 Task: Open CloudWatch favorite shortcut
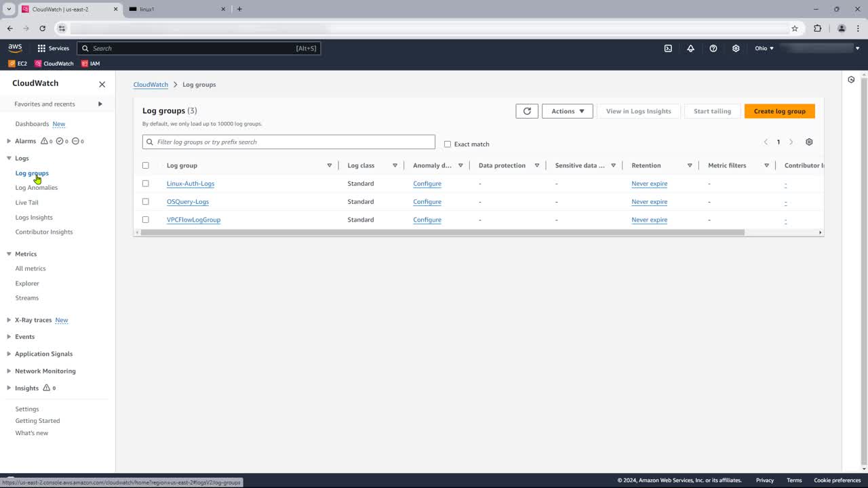[54, 64]
